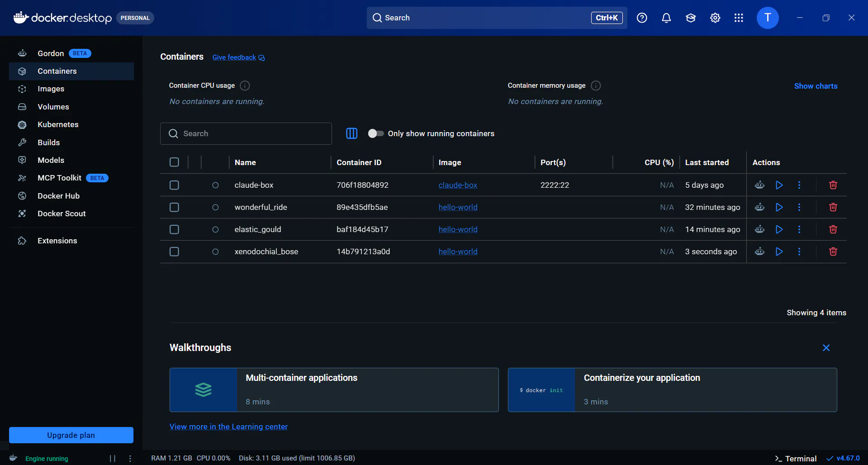Open the apps grid menu
Viewport: 868px width, 465px height.
point(739,18)
